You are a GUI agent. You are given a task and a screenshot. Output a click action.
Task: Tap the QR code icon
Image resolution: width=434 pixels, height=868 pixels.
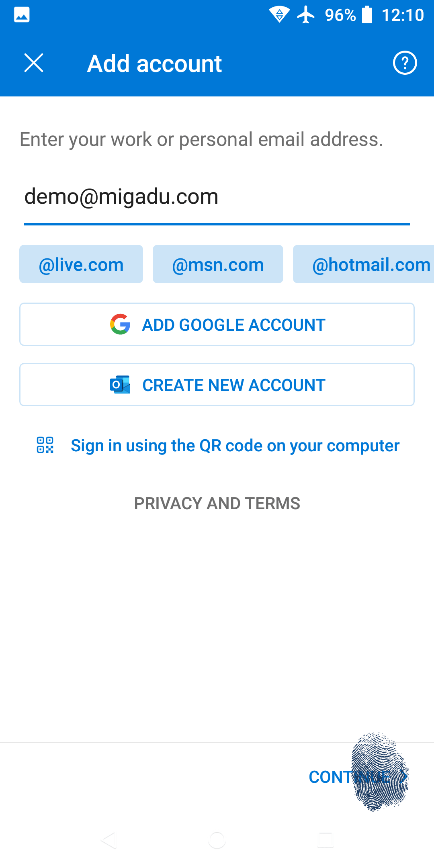(45, 445)
